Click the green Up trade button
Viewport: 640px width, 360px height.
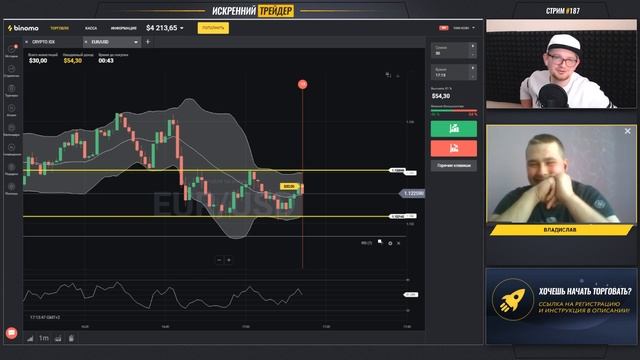454,129
